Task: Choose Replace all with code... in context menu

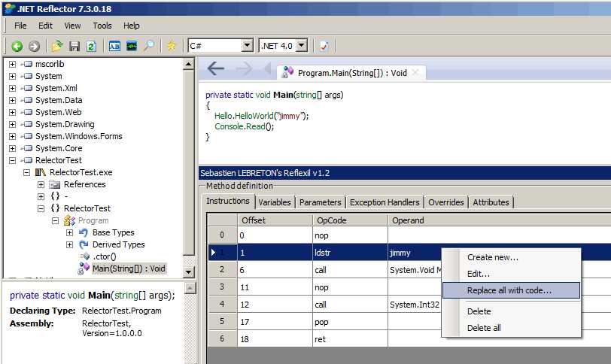Action: (x=511, y=290)
